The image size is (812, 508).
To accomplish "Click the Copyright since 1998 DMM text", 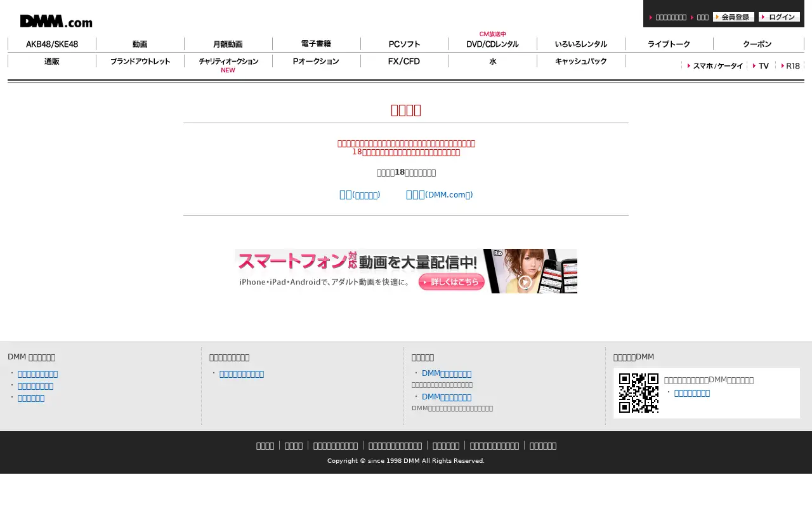I will pyautogui.click(x=406, y=460).
